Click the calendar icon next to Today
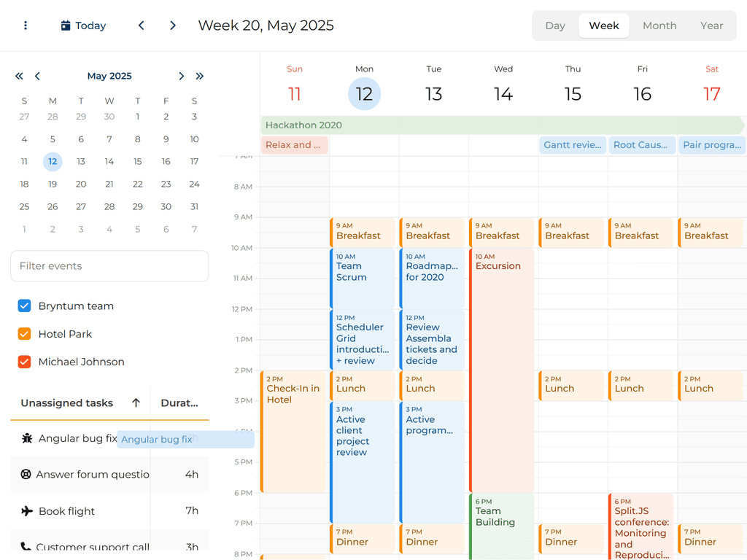The height and width of the screenshot is (560, 747). [x=66, y=26]
